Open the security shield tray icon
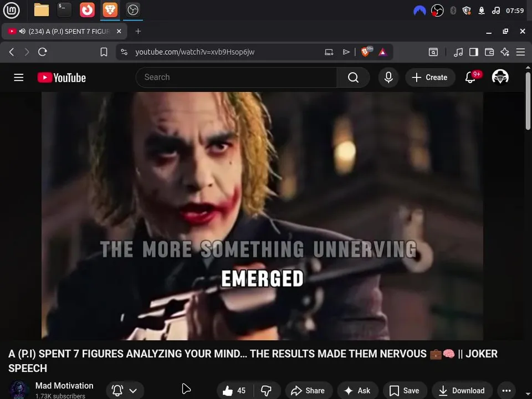 click(x=467, y=11)
